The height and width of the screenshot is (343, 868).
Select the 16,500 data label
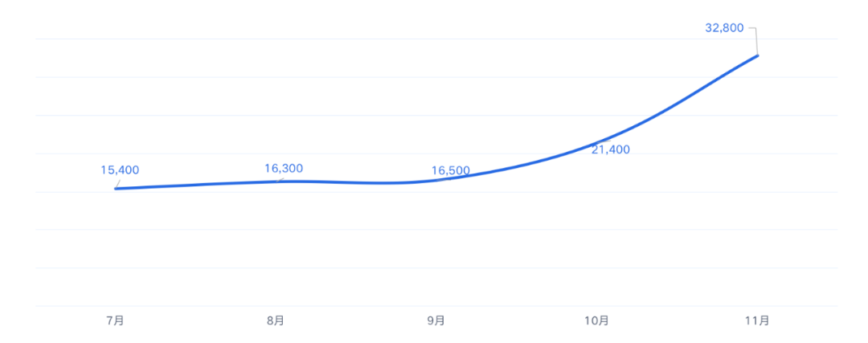pyautogui.click(x=451, y=171)
